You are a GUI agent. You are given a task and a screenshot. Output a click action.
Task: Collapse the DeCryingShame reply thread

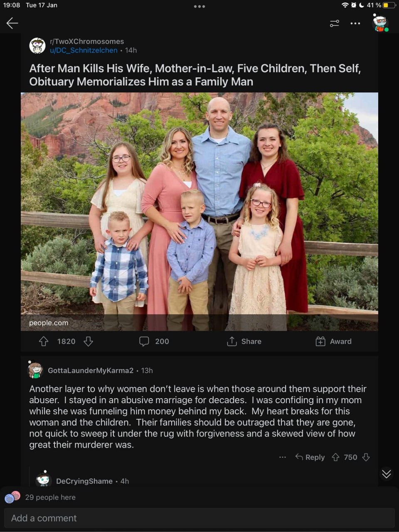pos(30,476)
